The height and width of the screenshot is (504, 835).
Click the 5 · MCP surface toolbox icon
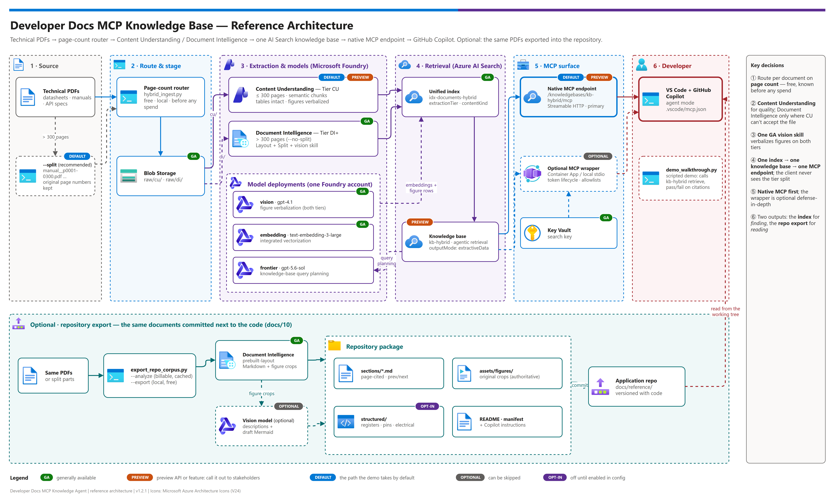523,65
